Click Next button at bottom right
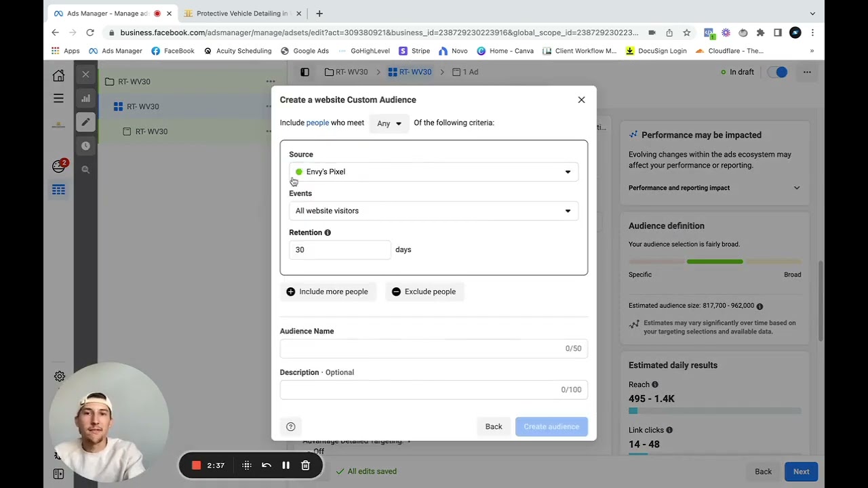868x488 pixels. tap(802, 472)
